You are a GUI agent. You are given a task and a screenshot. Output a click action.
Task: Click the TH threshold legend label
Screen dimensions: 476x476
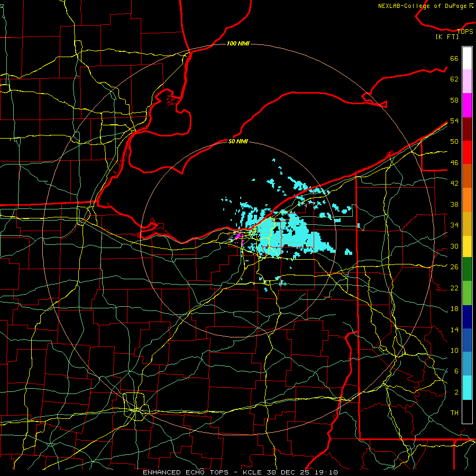[x=454, y=413]
